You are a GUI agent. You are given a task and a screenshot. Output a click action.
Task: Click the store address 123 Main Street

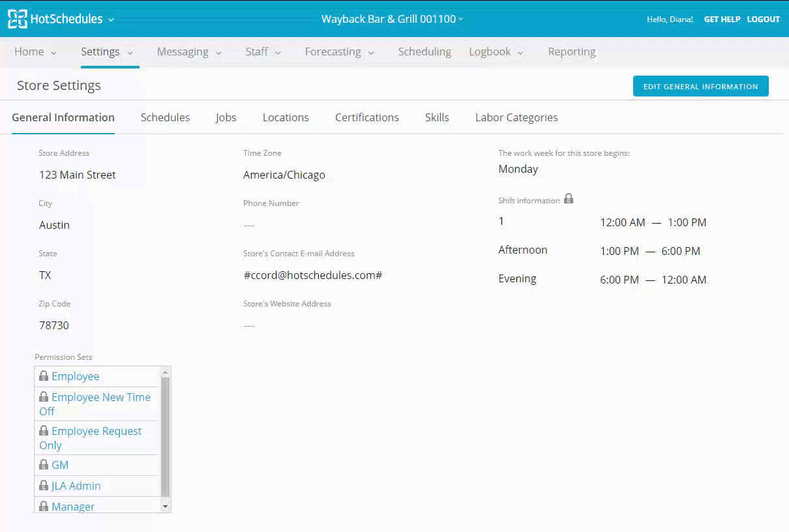click(78, 175)
